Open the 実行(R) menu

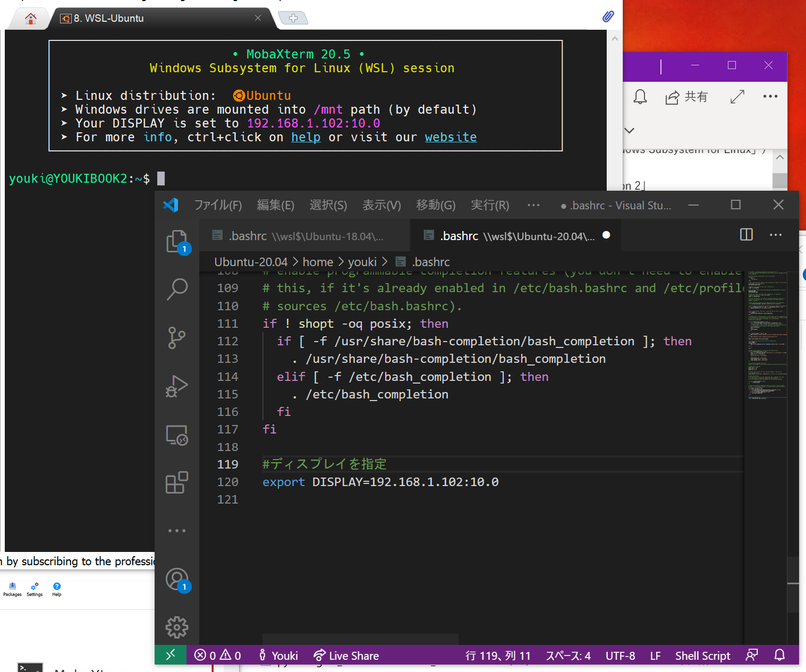[490, 205]
